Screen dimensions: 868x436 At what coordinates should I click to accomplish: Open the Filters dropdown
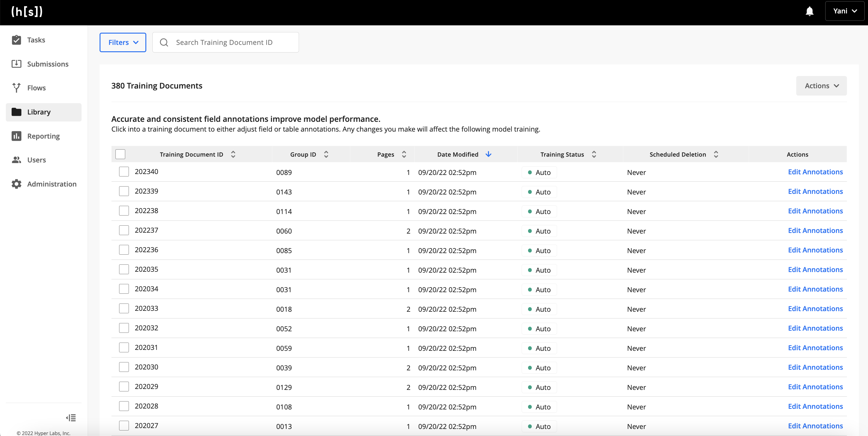tap(123, 42)
